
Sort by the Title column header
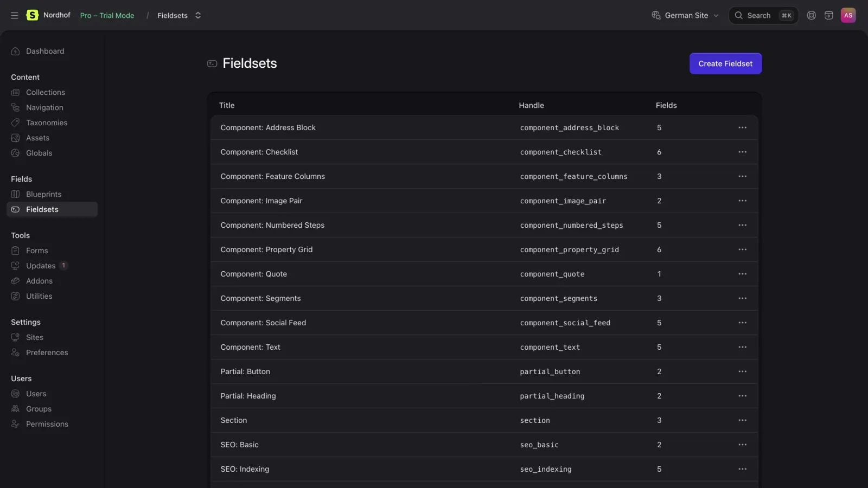click(x=227, y=105)
